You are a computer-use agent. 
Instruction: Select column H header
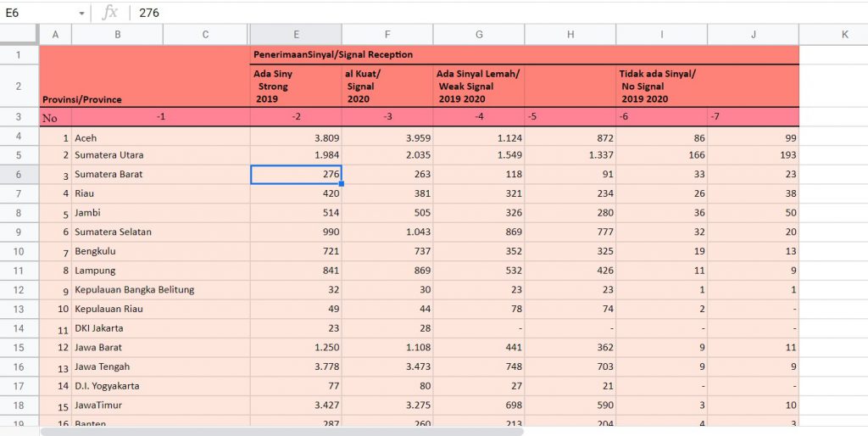tap(570, 34)
